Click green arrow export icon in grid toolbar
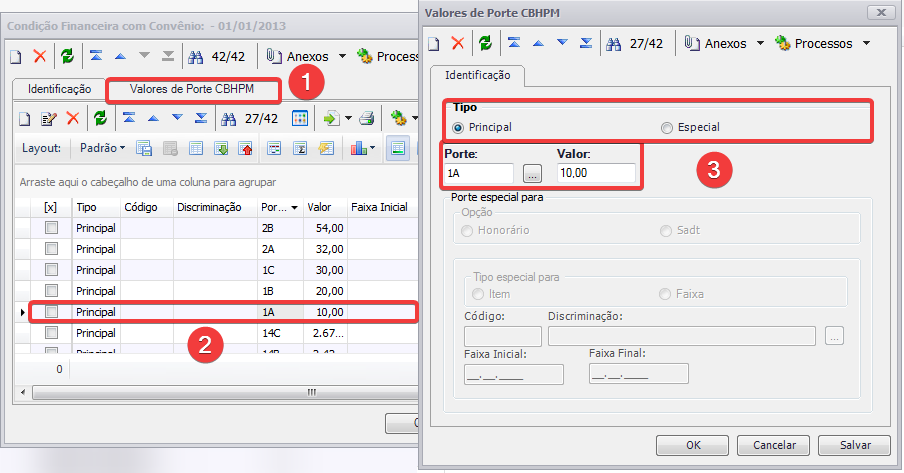 pyautogui.click(x=331, y=118)
